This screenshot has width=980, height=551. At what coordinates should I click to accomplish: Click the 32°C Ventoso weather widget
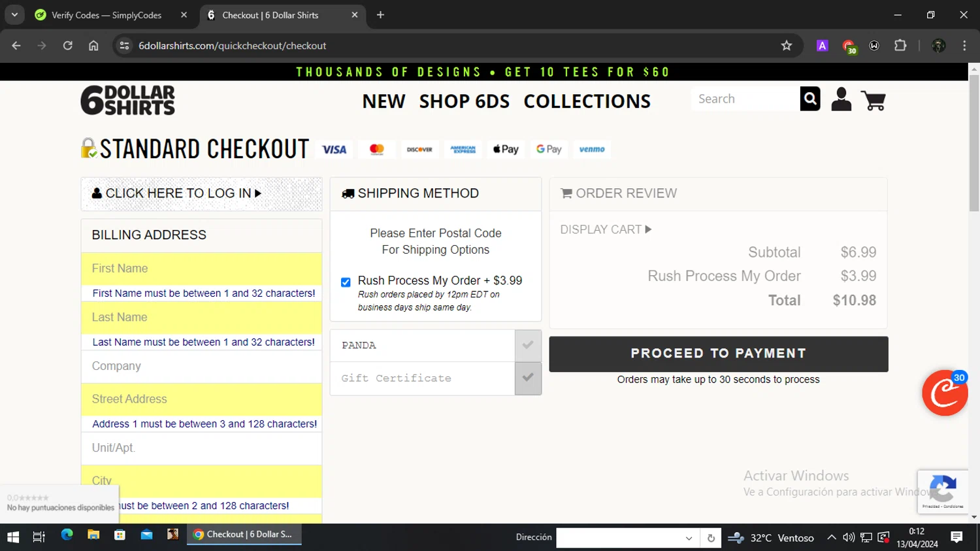772,538
